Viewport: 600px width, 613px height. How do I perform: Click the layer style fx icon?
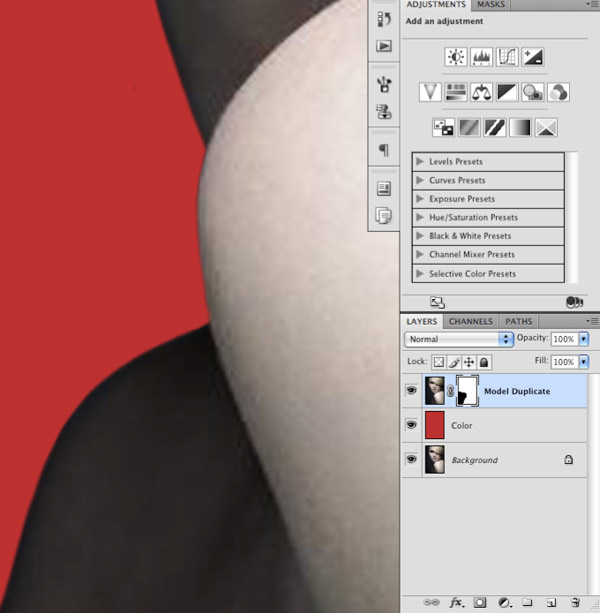click(x=456, y=603)
